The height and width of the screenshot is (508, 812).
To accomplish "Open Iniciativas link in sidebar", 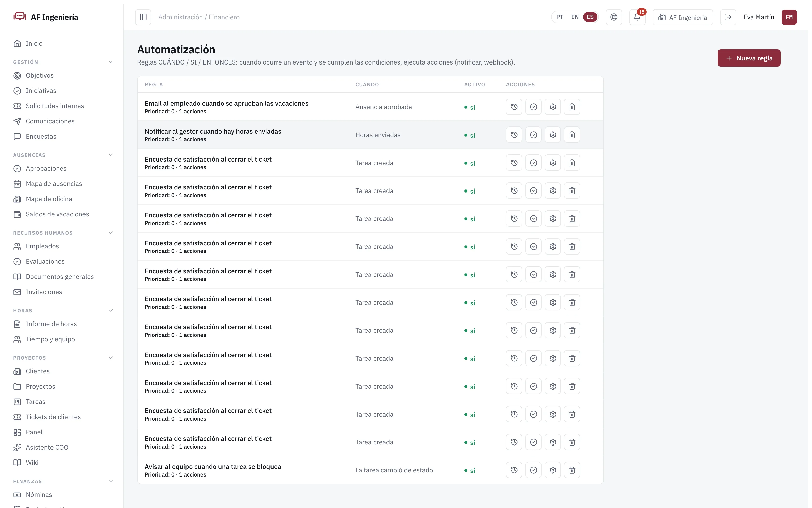I will 41,91.
